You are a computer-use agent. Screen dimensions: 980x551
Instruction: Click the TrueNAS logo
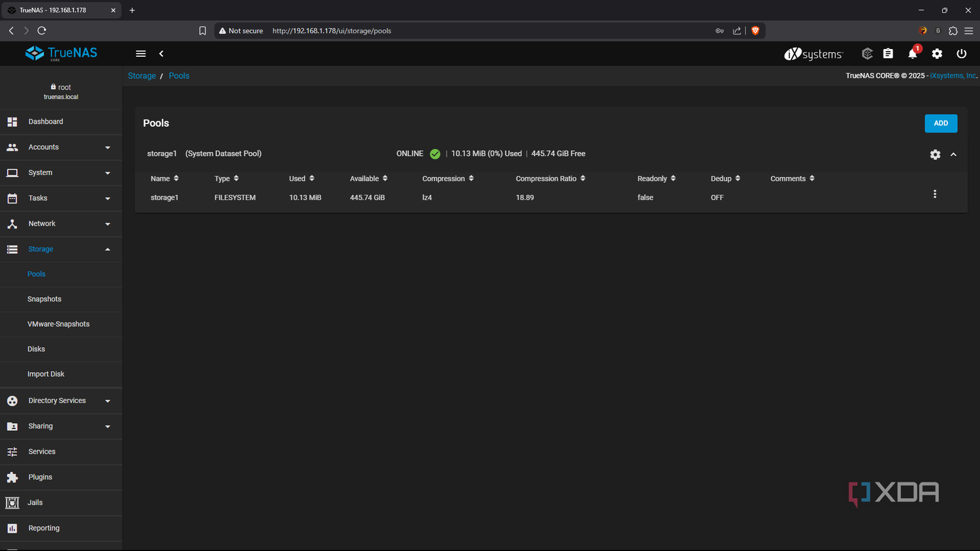(61, 54)
